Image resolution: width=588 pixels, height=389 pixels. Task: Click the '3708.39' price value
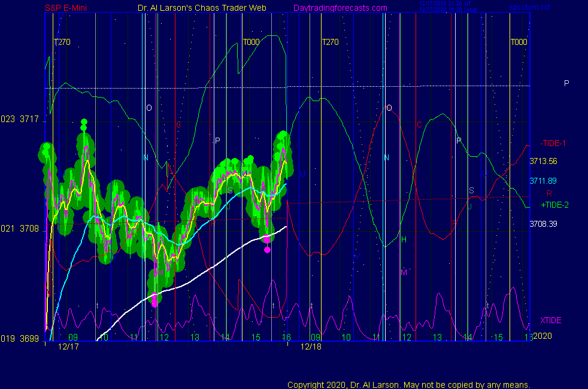[x=543, y=224]
